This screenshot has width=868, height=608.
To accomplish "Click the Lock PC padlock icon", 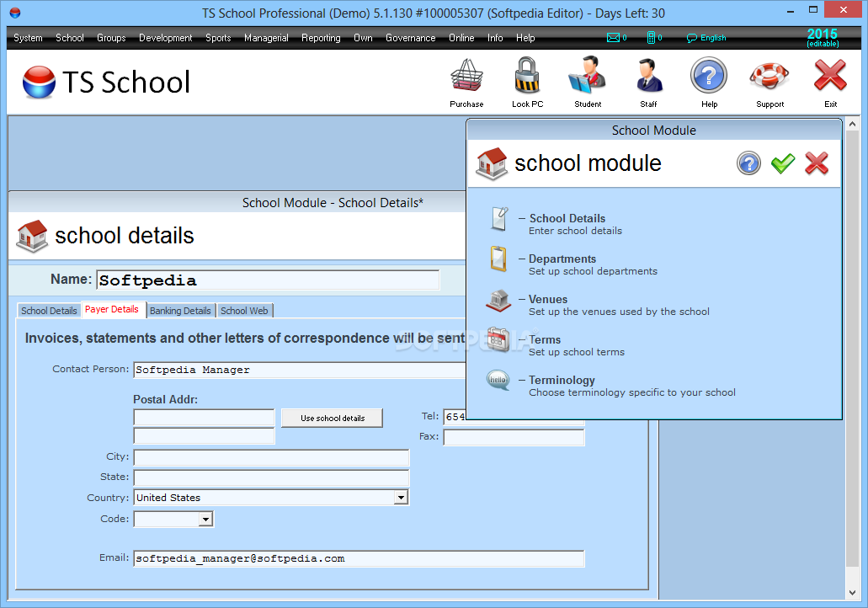I will point(527,76).
